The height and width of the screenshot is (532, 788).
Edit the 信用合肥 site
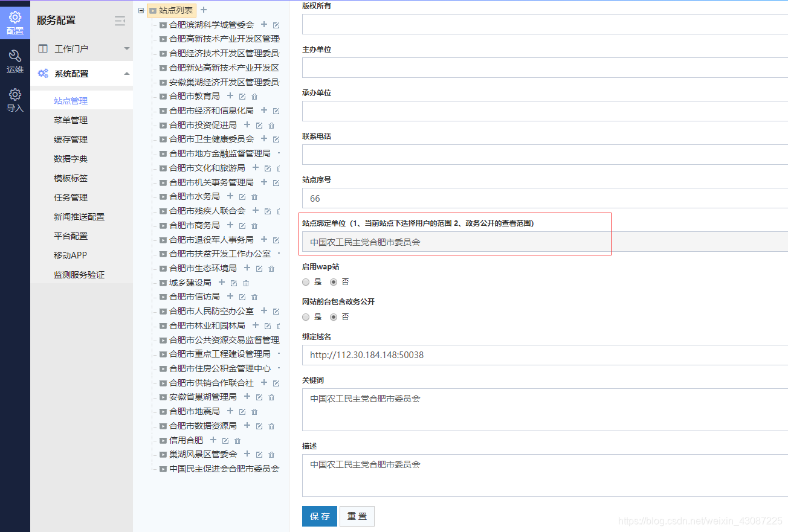(x=225, y=441)
